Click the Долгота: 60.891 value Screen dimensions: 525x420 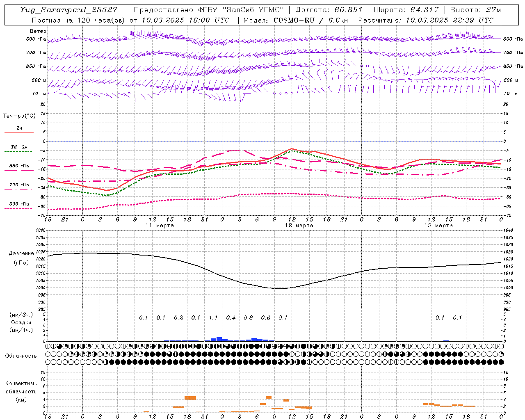tap(329, 10)
